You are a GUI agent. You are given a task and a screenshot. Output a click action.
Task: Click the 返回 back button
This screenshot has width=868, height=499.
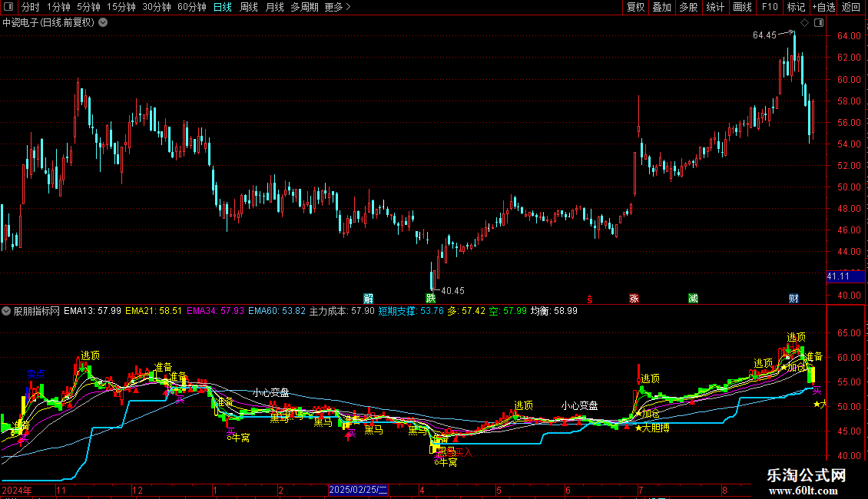pyautogui.click(x=851, y=7)
